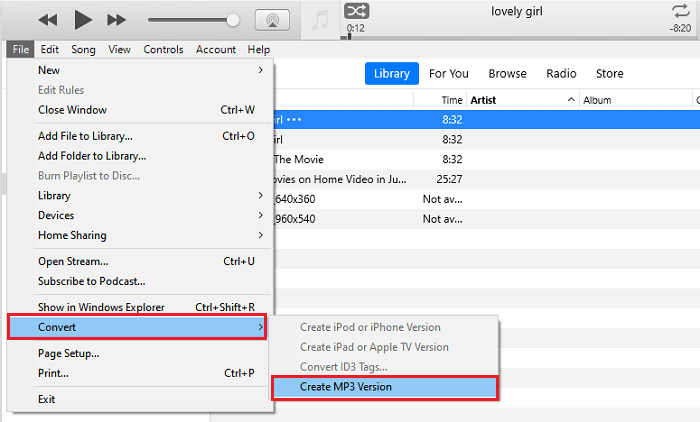Open the File menu

pyautogui.click(x=21, y=50)
